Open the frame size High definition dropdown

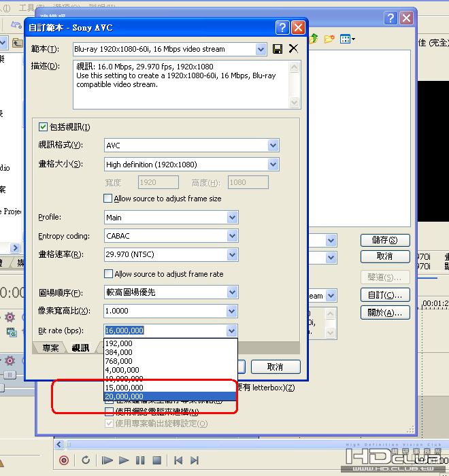[273, 165]
